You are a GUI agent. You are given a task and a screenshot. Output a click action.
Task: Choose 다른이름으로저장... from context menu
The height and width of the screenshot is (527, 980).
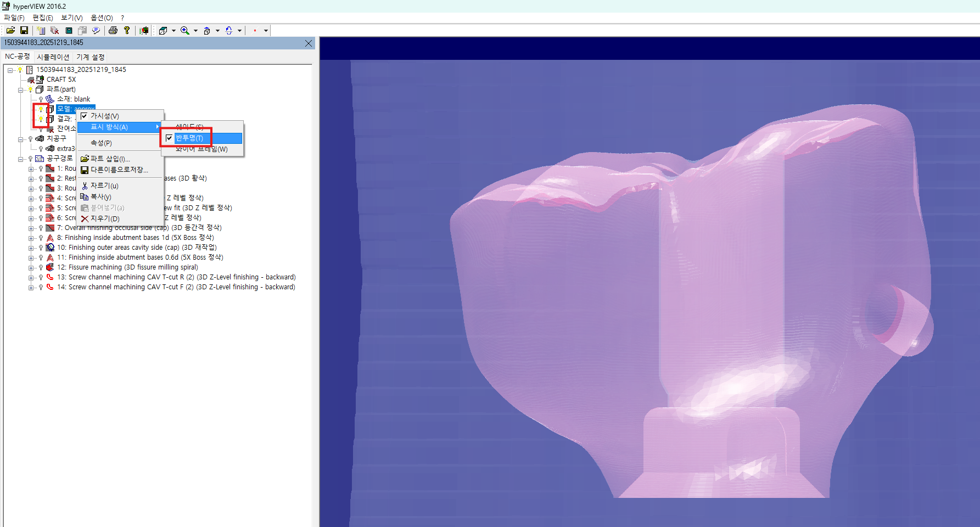point(119,170)
